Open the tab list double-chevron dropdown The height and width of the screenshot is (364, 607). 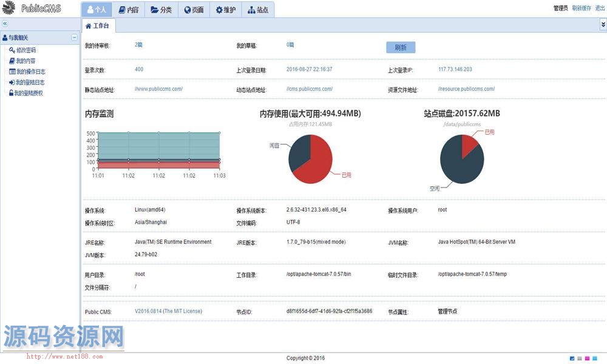[x=603, y=24]
